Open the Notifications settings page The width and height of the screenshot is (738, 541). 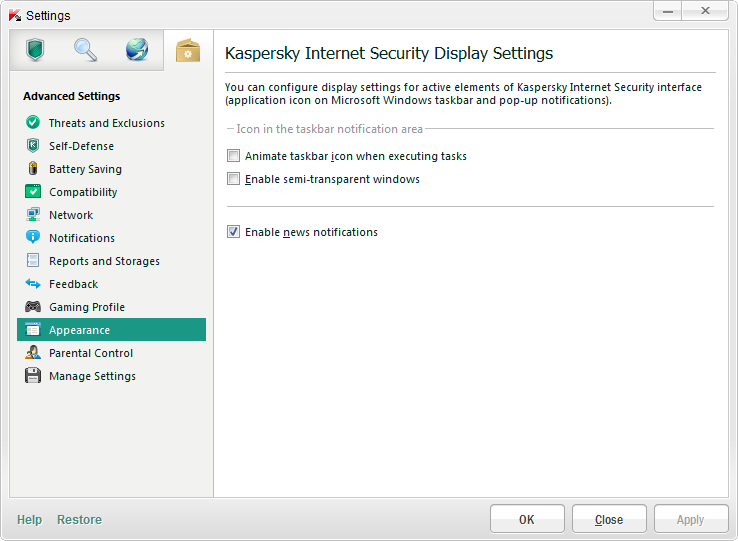tap(82, 238)
